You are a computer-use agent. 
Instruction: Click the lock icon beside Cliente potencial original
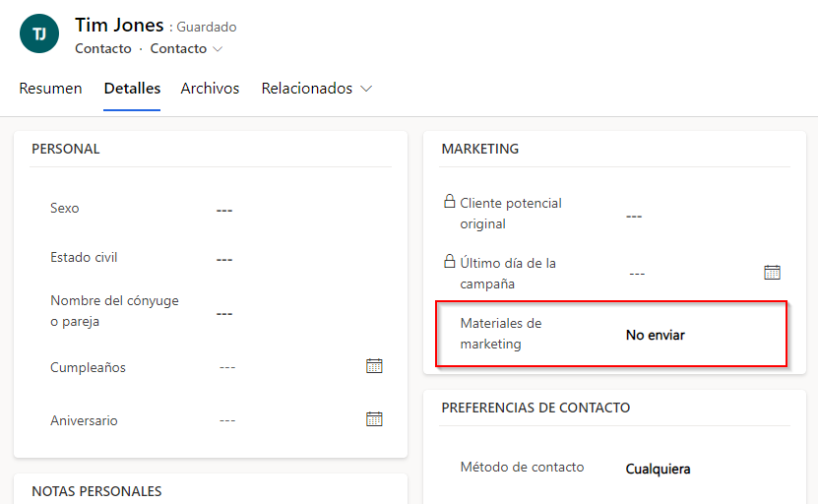point(449,202)
